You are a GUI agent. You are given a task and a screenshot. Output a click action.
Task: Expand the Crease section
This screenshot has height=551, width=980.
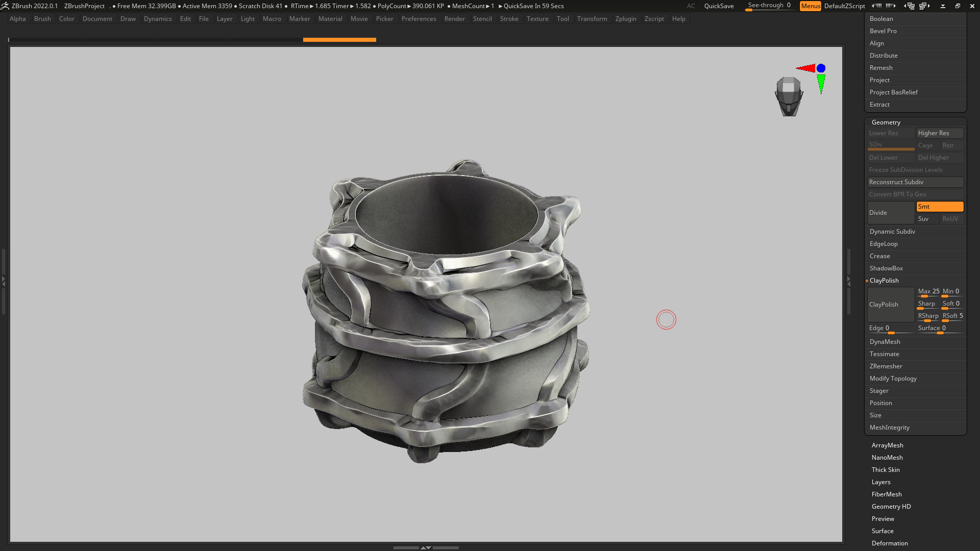coord(879,256)
